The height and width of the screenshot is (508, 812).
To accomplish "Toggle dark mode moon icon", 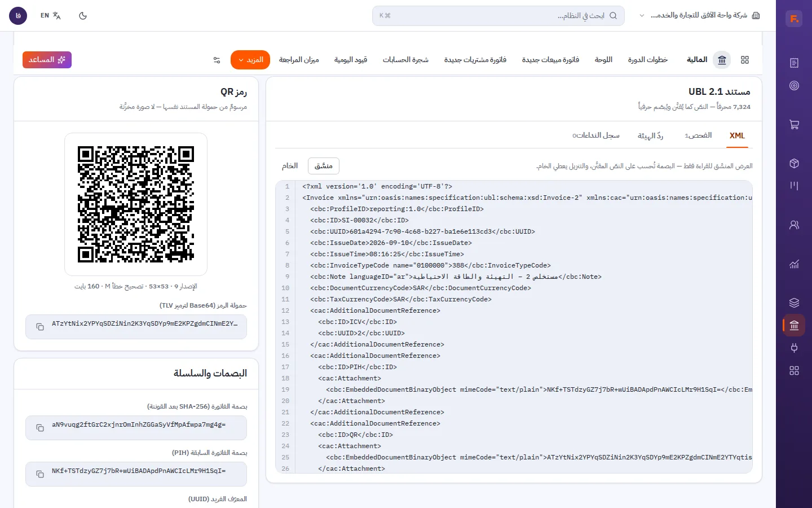I will pos(83,16).
